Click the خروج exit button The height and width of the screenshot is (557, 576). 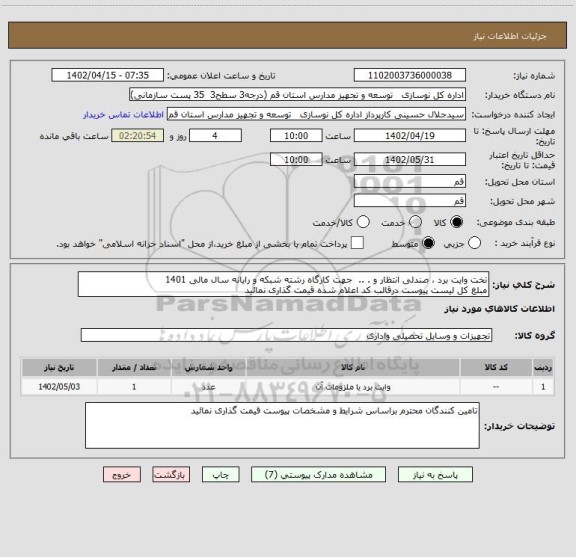(122, 475)
